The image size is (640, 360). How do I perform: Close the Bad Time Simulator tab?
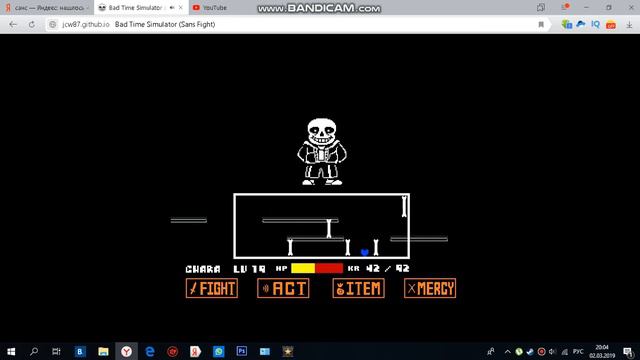pyautogui.click(x=181, y=8)
